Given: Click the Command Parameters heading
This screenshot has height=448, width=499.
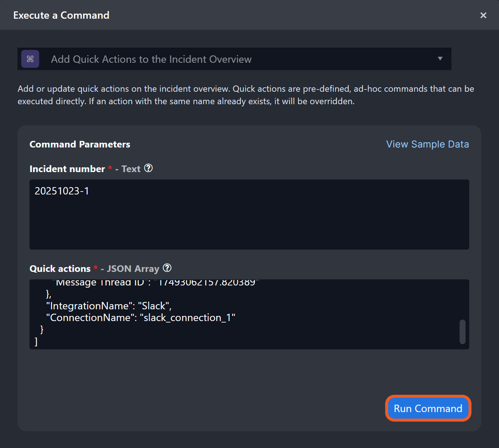Looking at the screenshot, I should 80,144.
